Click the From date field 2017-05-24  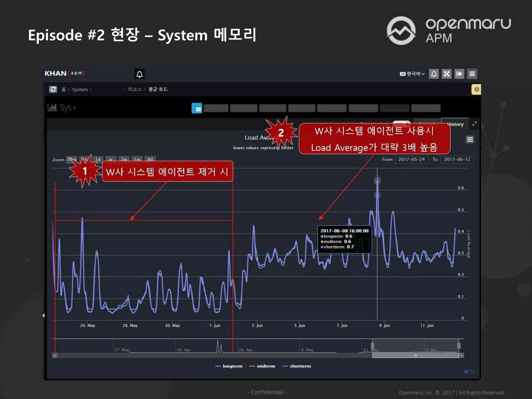[x=411, y=159]
